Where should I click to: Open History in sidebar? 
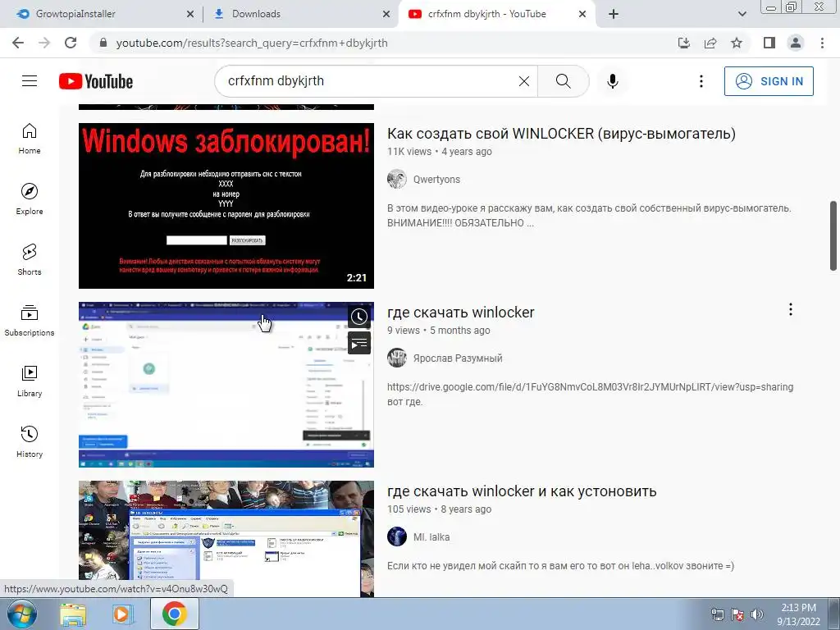click(30, 441)
